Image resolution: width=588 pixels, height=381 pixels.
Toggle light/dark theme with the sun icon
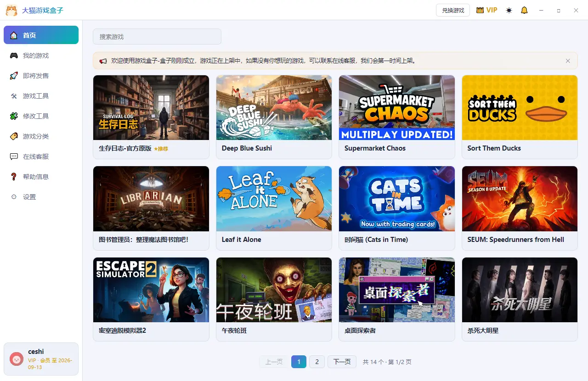click(509, 10)
